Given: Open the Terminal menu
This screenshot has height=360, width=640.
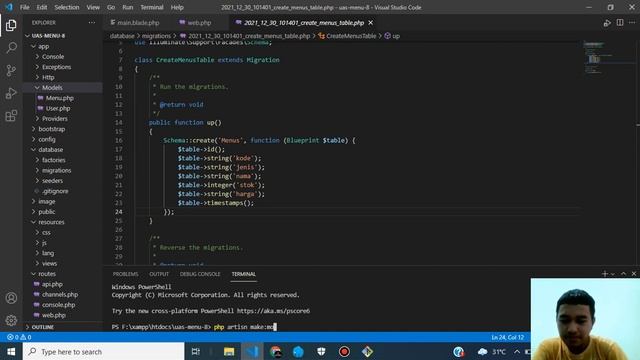Looking at the screenshot, I should pos(152,7).
